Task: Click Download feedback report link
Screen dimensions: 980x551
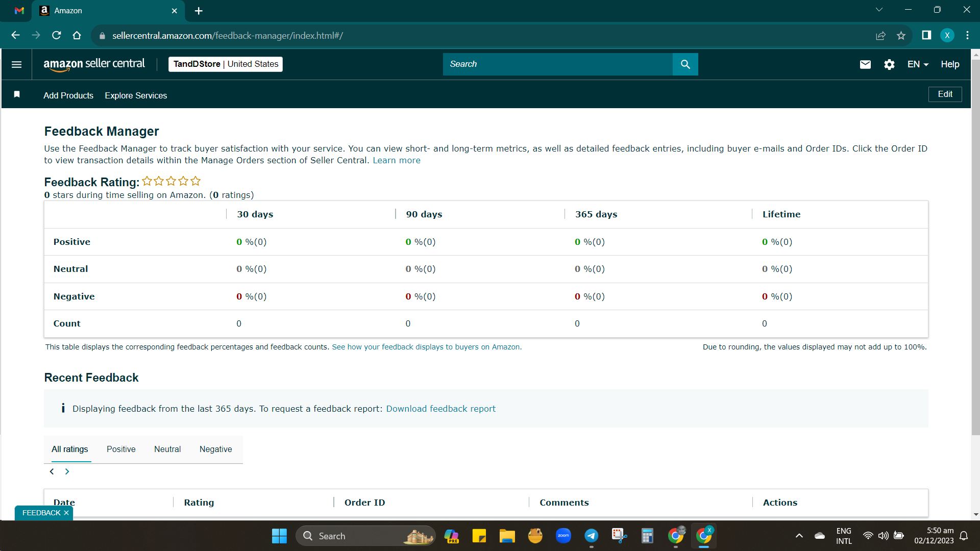Action: pyautogui.click(x=440, y=409)
